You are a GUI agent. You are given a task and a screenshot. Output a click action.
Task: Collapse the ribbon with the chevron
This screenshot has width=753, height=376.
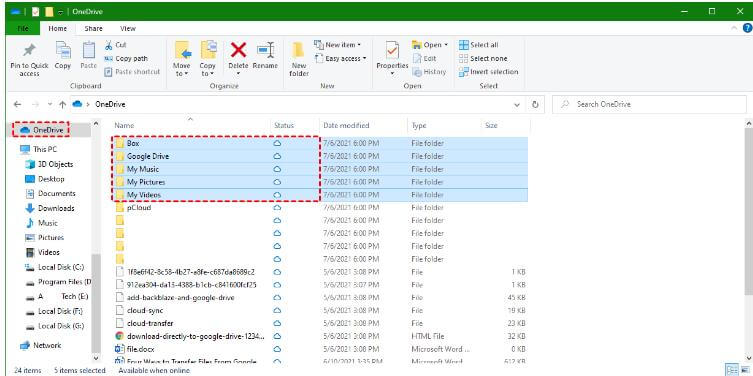tap(734, 28)
